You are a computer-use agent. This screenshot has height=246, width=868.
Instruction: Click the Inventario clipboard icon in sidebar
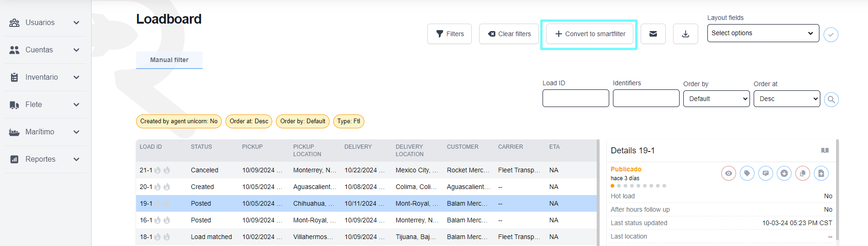14,77
